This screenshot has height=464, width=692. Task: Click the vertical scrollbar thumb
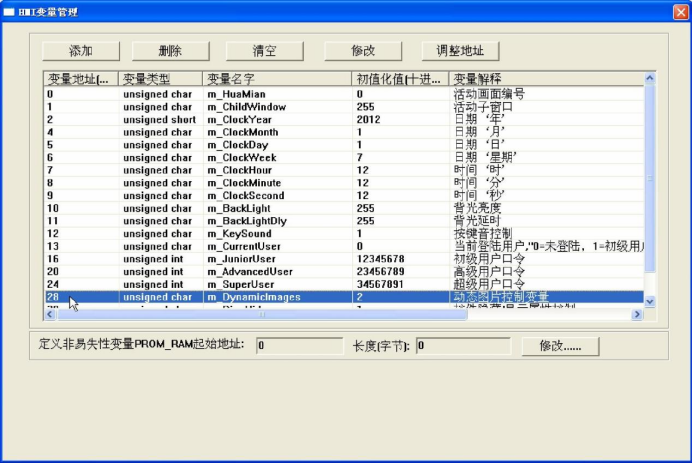(650, 178)
